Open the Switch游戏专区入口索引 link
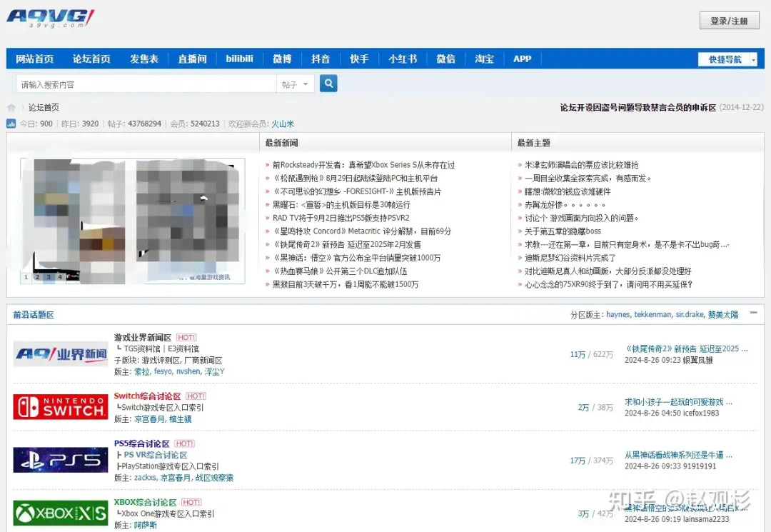Viewport: 771px width, 532px height. click(162, 407)
